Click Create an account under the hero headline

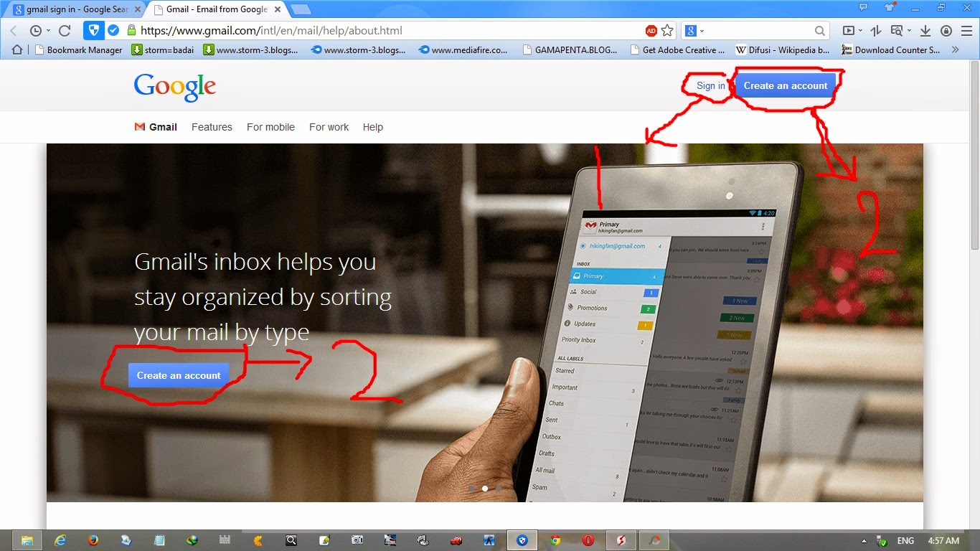(x=179, y=375)
